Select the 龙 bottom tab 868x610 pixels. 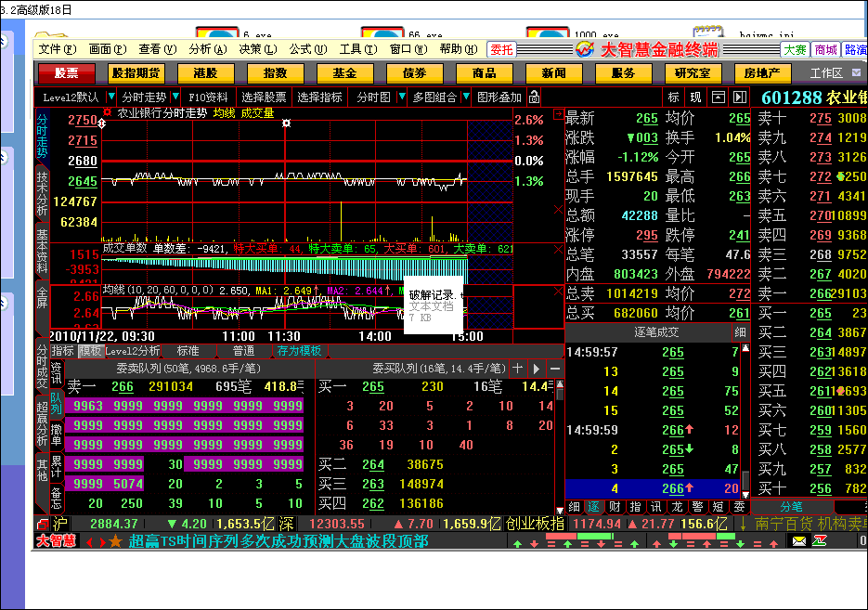pos(677,507)
